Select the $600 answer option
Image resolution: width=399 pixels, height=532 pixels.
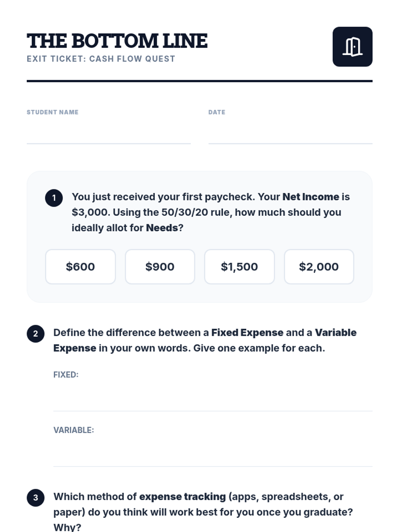point(80,267)
